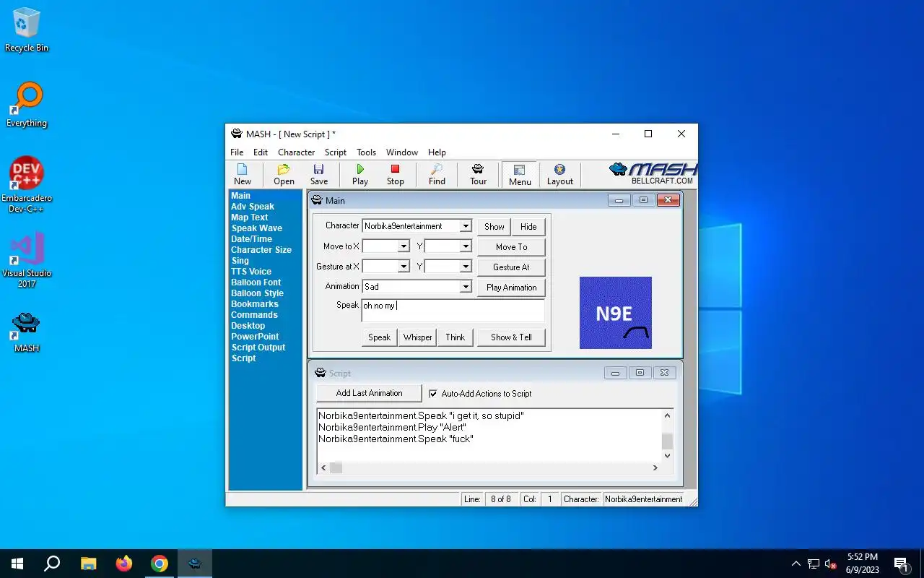This screenshot has height=578, width=924.
Task: Select Visual Studio 2017 desktop icon
Action: coord(27,260)
